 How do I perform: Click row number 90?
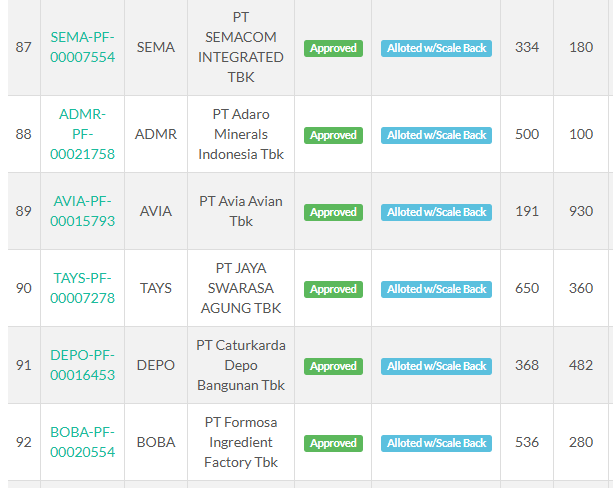[23, 288]
